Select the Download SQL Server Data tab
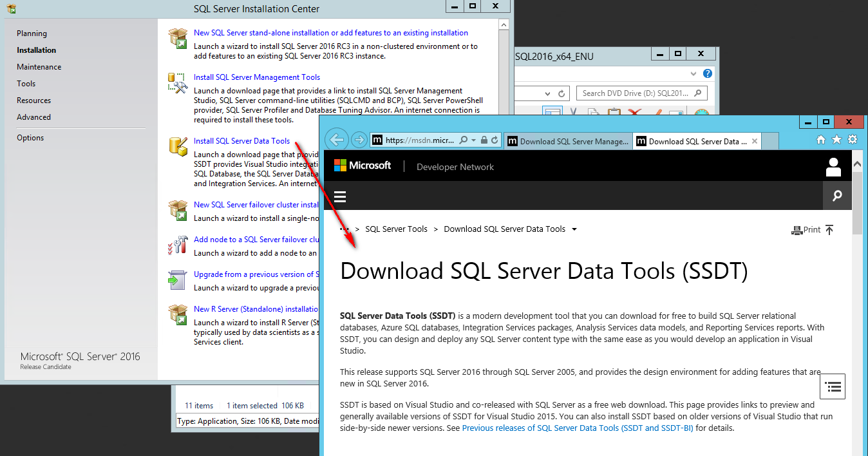868x456 pixels. tap(697, 141)
